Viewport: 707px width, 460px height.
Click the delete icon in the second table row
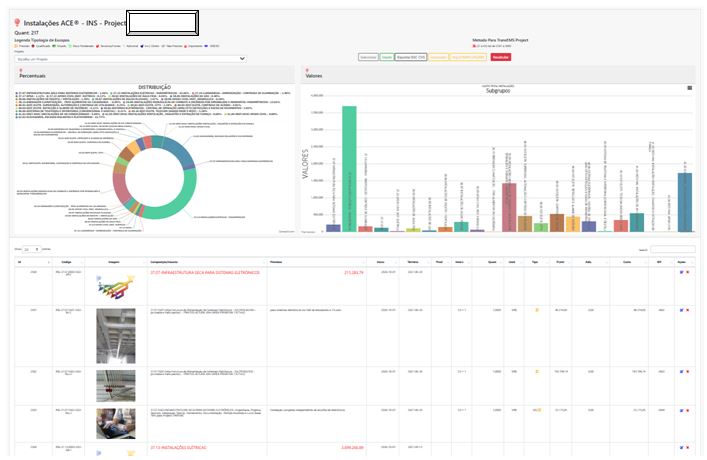pyautogui.click(x=686, y=311)
